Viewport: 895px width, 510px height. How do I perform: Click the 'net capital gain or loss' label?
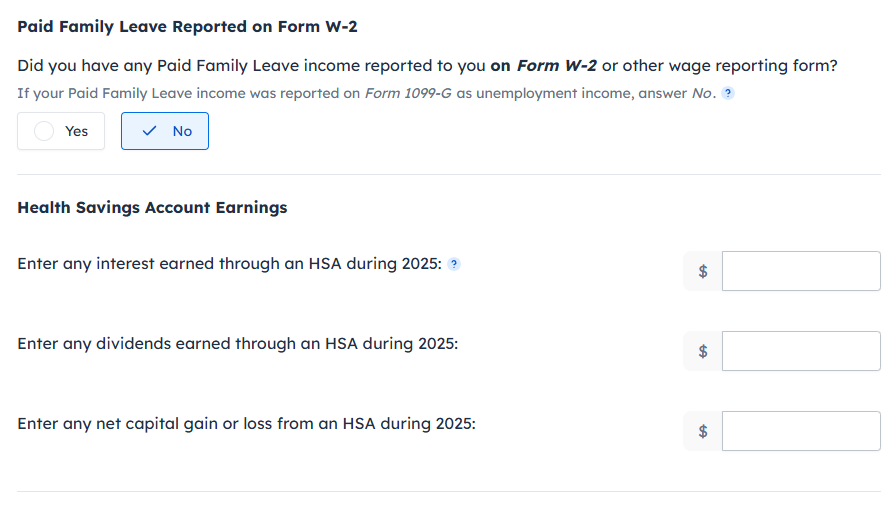246,423
